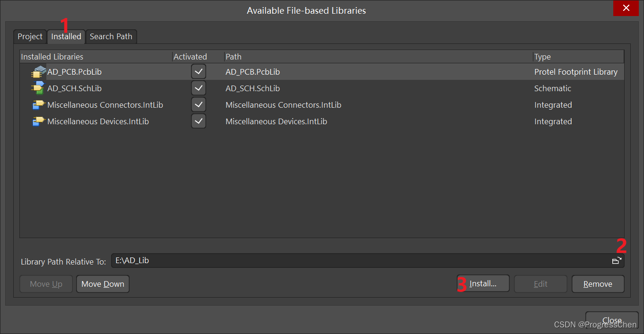Click the Schematic type cell
This screenshot has width=644, height=334.
pos(553,88)
